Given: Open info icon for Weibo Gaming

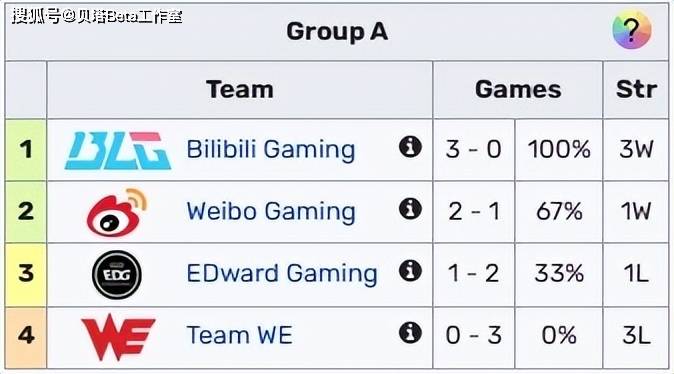Looking at the screenshot, I should [410, 209].
